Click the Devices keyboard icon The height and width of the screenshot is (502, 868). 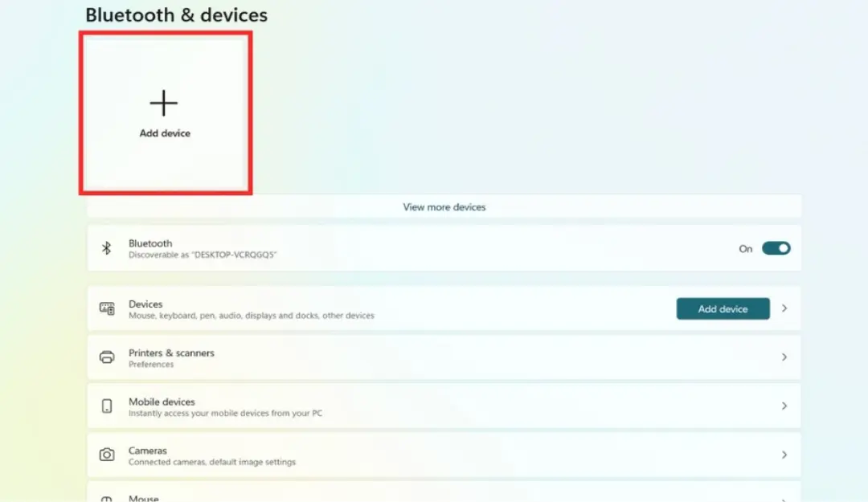(x=107, y=308)
